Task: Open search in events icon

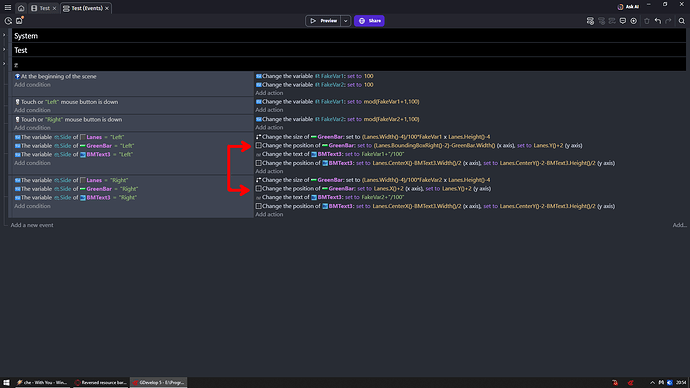Action: tap(682, 21)
